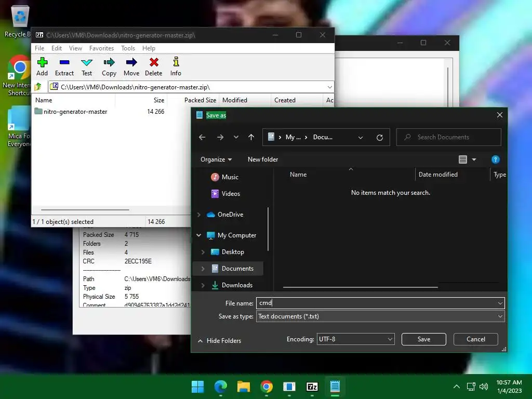The height and width of the screenshot is (399, 532).
Task: Open File Explorer from the taskbar
Action: tap(243, 387)
